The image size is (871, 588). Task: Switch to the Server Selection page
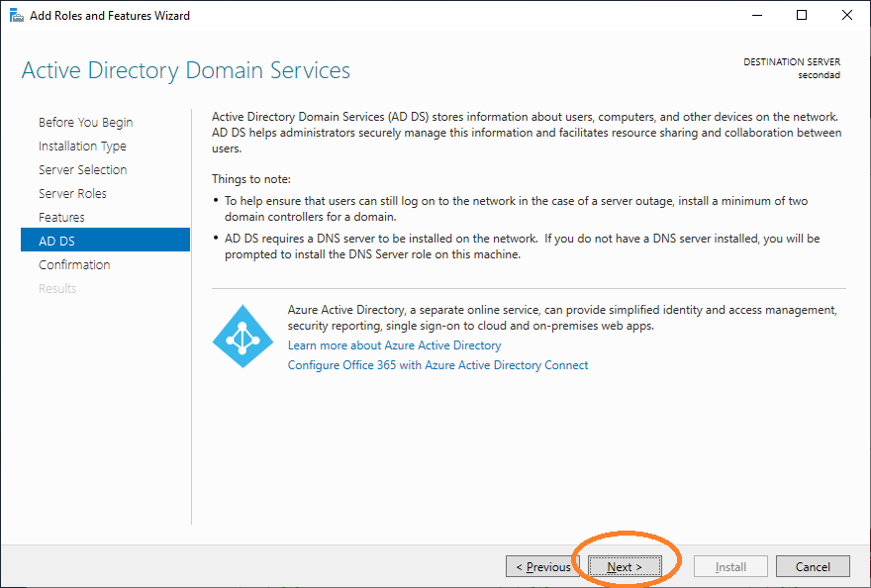(82, 170)
